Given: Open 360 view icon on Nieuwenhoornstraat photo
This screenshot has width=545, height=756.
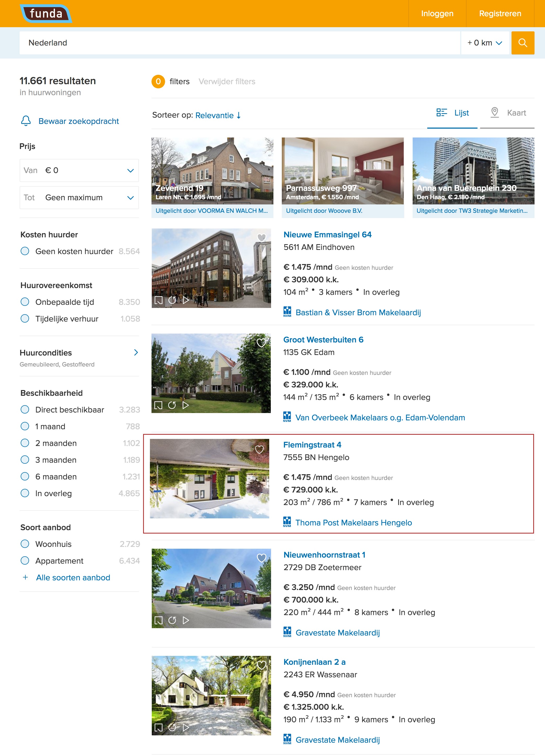Looking at the screenshot, I should point(172,620).
